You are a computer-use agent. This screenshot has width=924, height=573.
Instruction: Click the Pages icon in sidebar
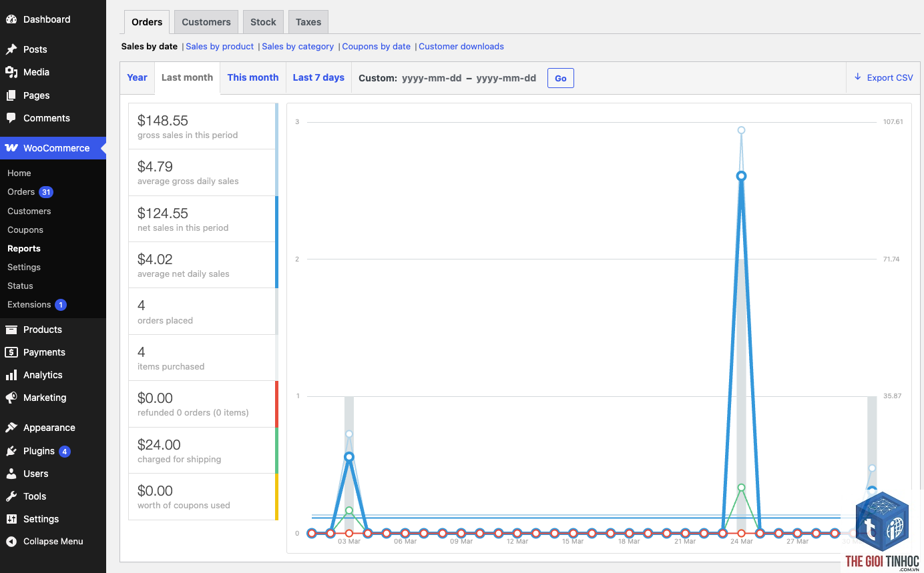pyautogui.click(x=11, y=95)
